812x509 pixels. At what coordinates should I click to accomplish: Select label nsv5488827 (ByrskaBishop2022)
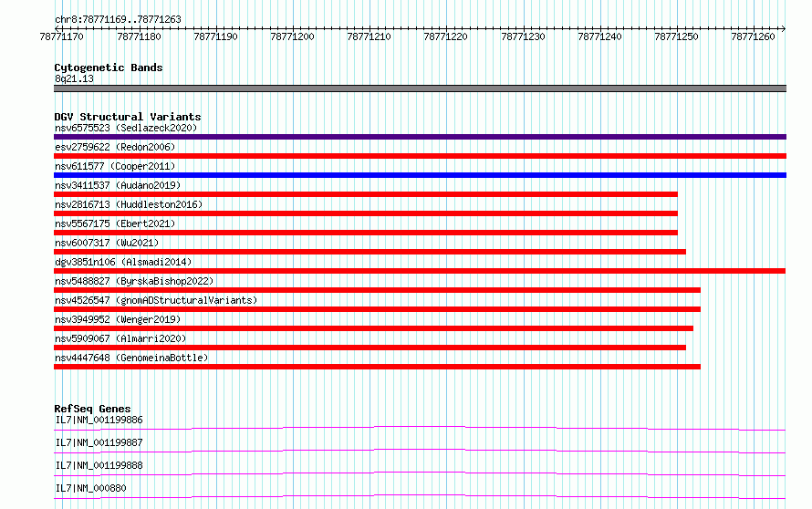pos(134,281)
